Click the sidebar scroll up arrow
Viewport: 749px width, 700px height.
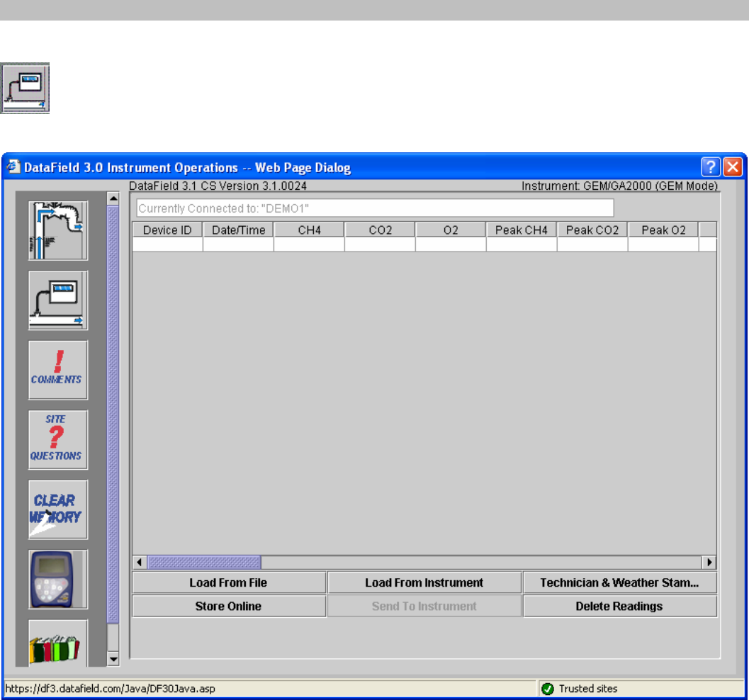click(113, 198)
